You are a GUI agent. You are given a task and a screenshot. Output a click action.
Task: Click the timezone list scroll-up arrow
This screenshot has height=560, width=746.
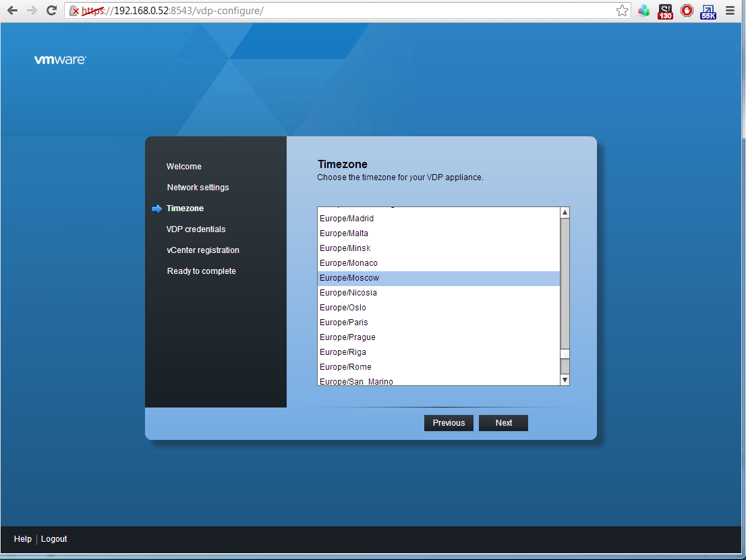pyautogui.click(x=565, y=213)
